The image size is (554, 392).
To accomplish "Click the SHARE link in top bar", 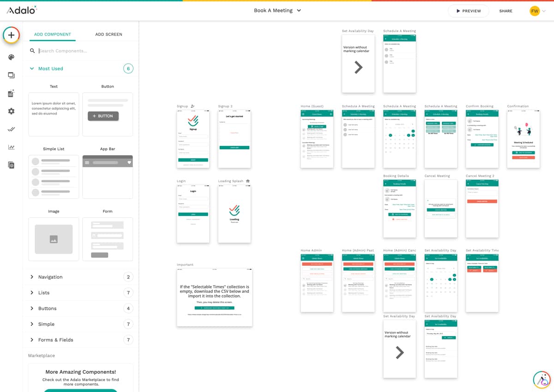I will [x=506, y=11].
